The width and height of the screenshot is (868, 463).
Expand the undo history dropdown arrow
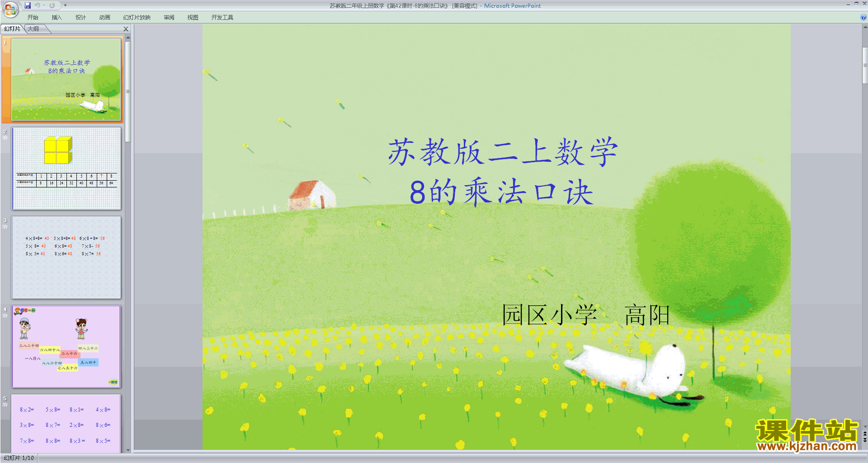click(44, 5)
